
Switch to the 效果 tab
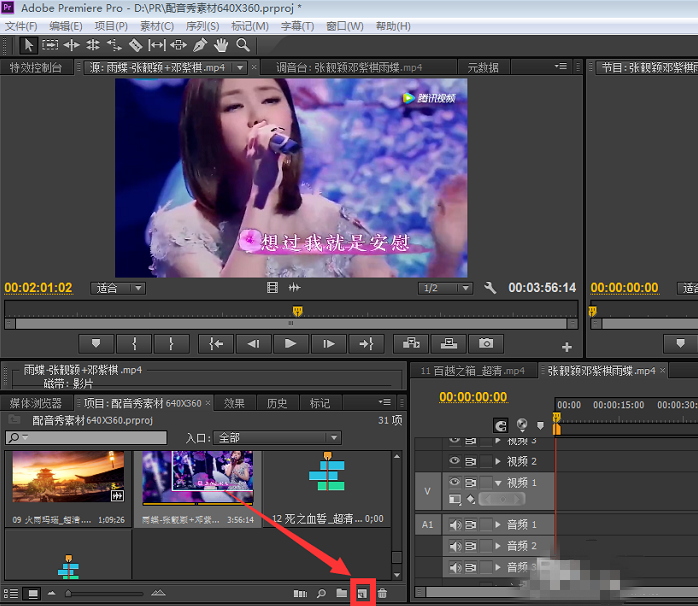coord(234,403)
